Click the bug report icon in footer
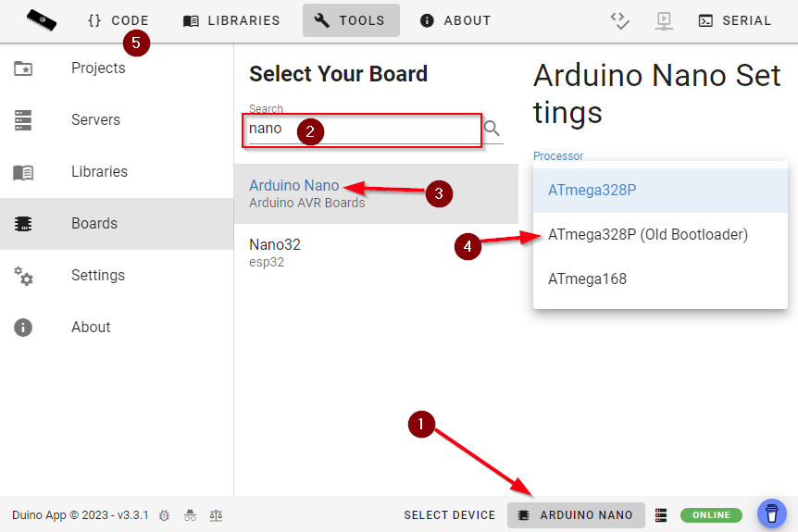This screenshot has height=532, width=798. tap(164, 515)
